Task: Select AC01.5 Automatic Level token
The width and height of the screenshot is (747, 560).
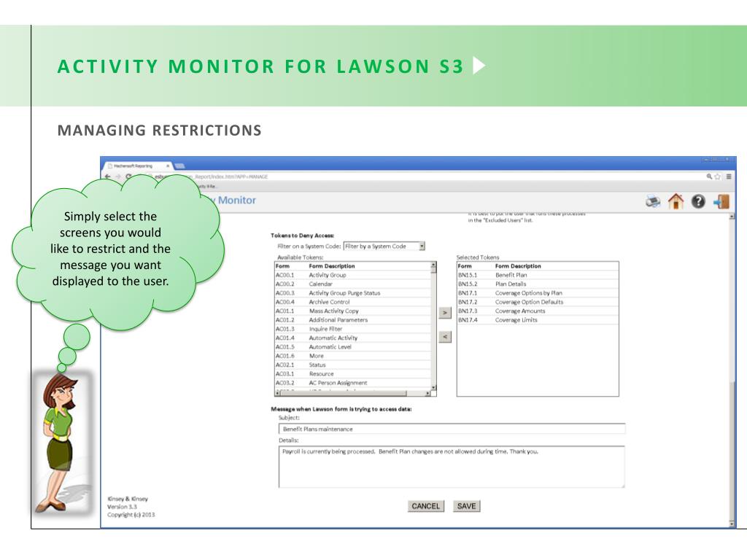Action: (352, 347)
